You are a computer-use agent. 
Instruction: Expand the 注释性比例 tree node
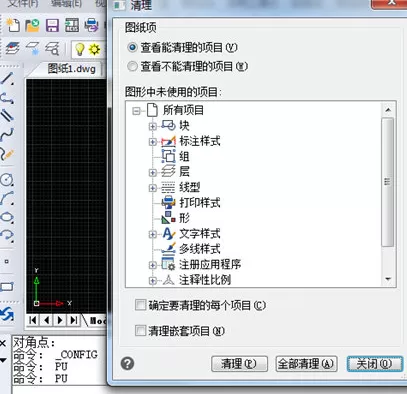point(153,280)
